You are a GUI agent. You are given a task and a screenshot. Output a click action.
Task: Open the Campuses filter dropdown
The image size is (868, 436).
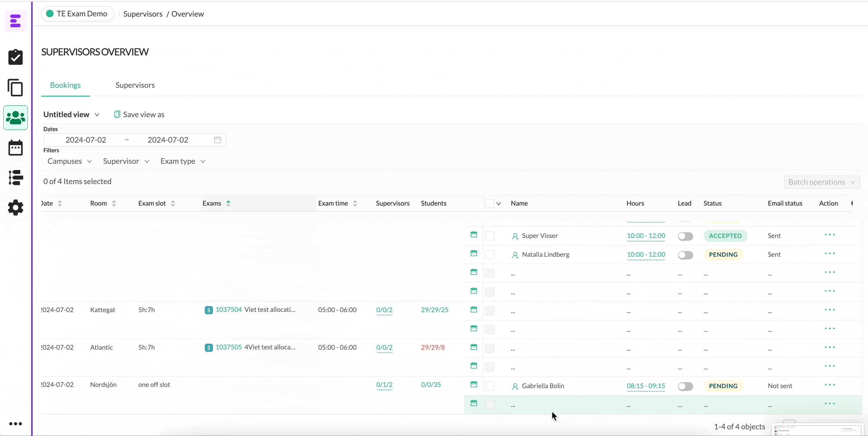pyautogui.click(x=70, y=161)
